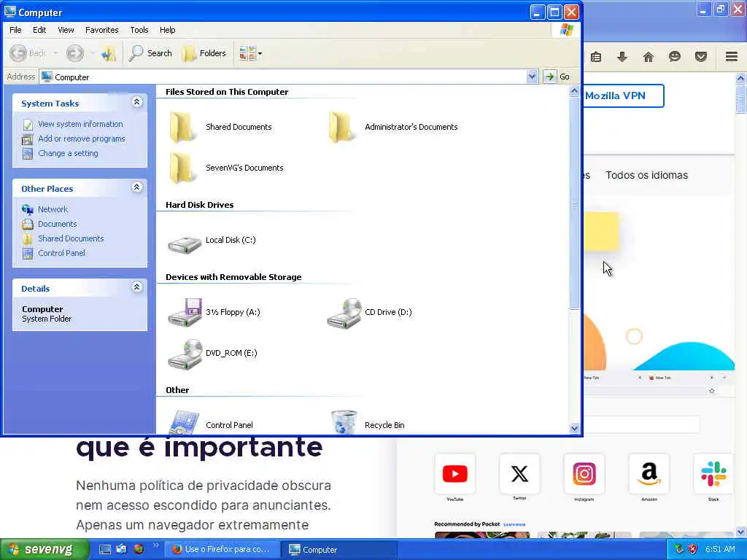Open the Back button history dropdown arrow

pyautogui.click(x=55, y=52)
